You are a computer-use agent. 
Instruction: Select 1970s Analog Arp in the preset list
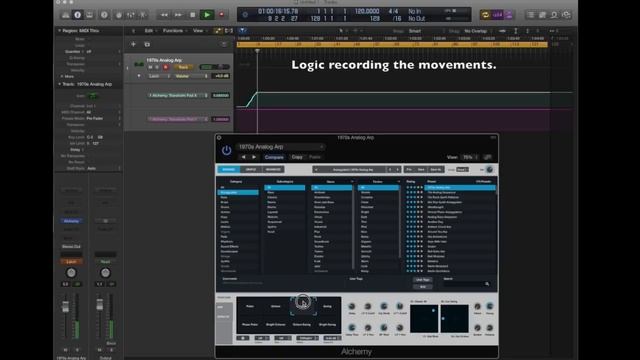point(460,187)
